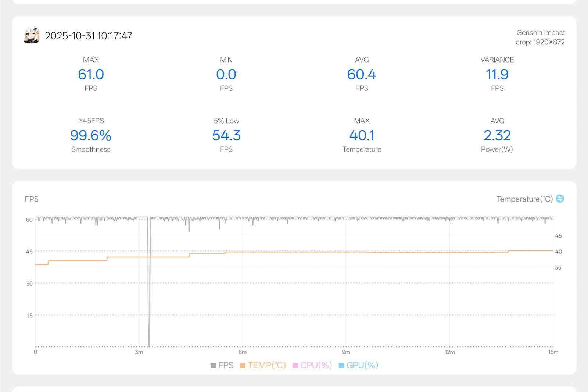Show the CPU(%) series via legend label
This screenshot has height=392, width=588.
[x=316, y=365]
